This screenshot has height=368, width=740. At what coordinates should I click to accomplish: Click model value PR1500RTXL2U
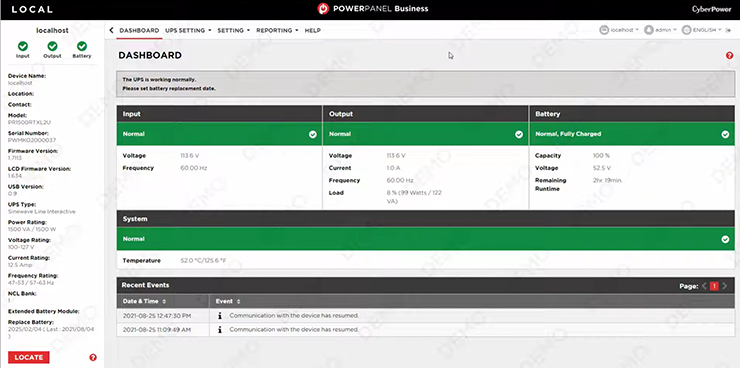[x=29, y=122]
